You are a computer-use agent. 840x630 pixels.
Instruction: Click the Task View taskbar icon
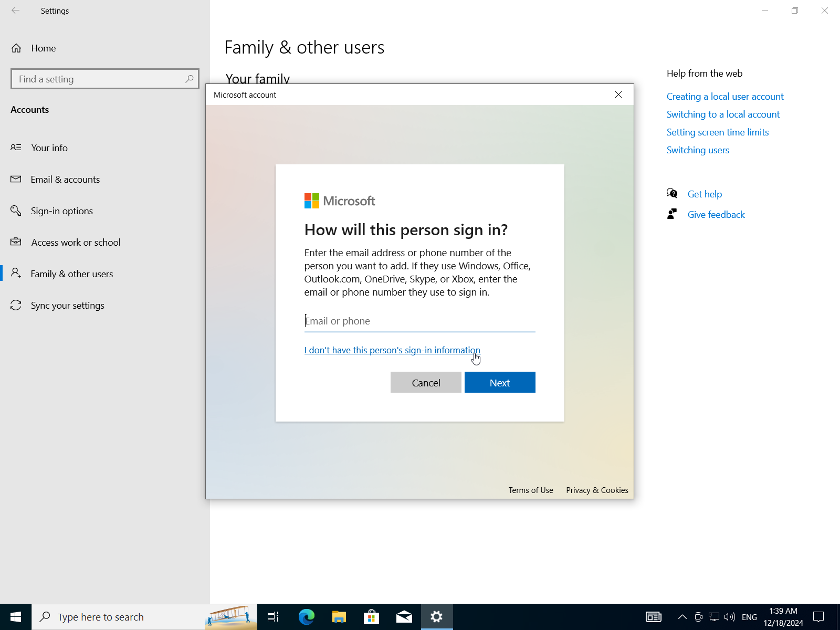pyautogui.click(x=273, y=617)
